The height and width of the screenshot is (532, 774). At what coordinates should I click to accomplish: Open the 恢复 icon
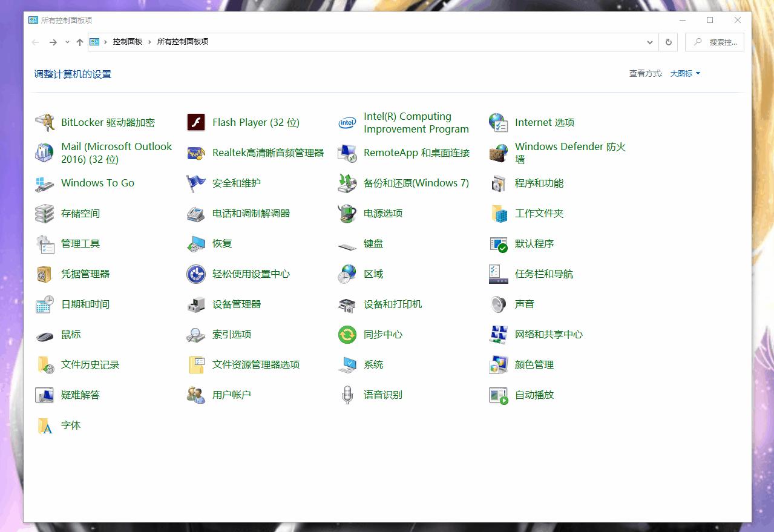pos(196,244)
